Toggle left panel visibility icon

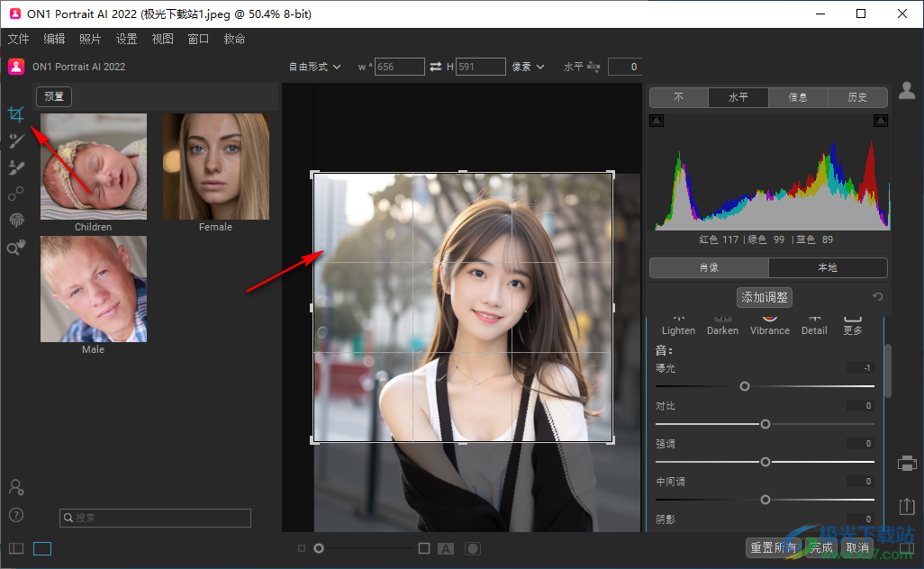(x=16, y=548)
